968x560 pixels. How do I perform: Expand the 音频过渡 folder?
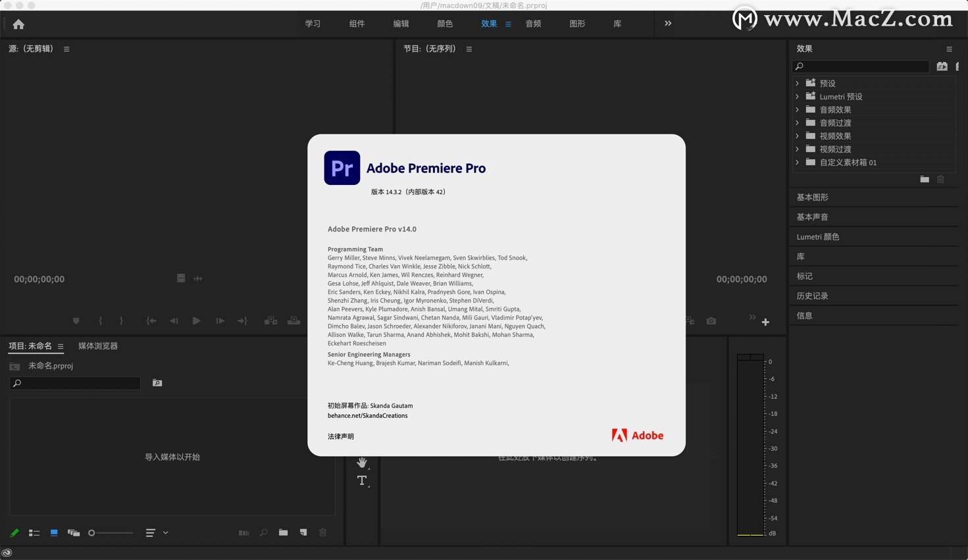coord(798,123)
